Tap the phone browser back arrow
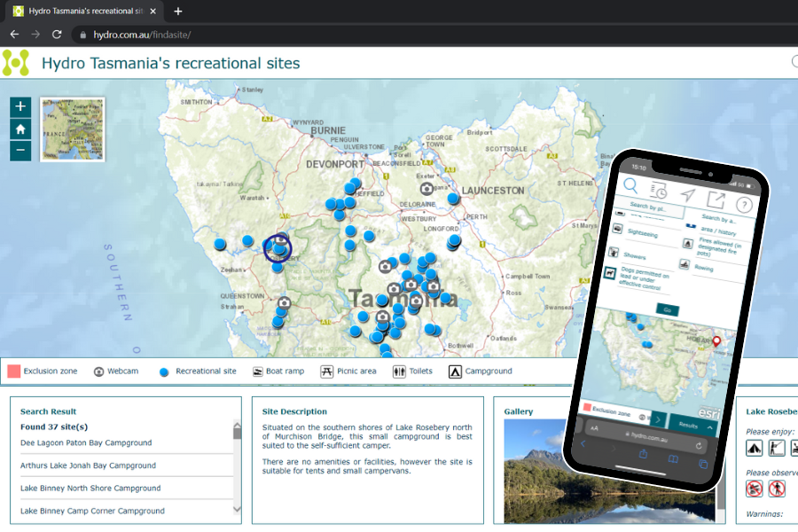 (583, 444)
